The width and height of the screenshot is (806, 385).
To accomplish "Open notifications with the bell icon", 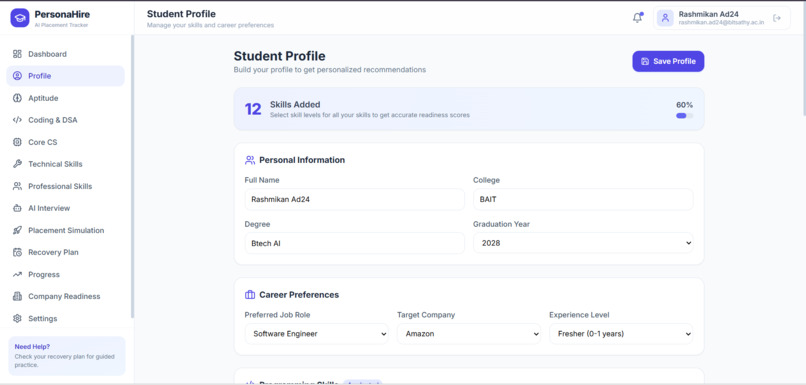I will 637,18.
